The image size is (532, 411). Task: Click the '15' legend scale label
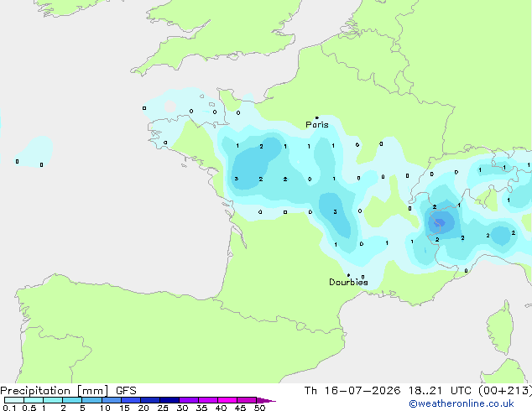coord(124,408)
